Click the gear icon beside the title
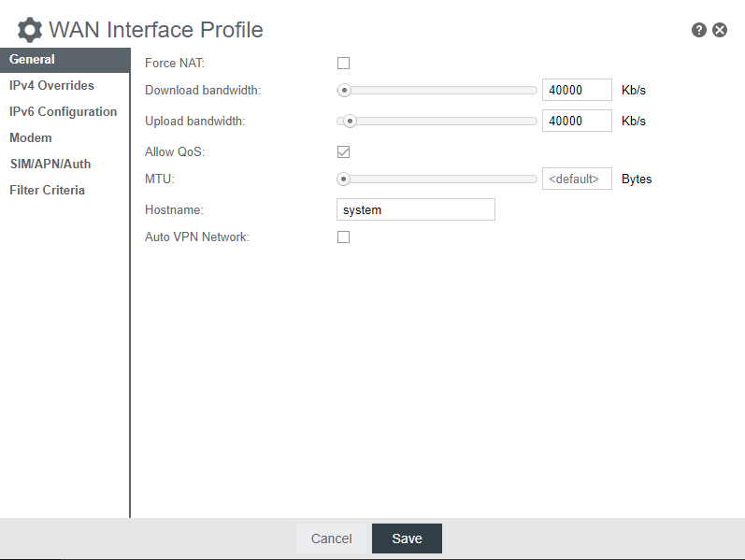 (30, 30)
